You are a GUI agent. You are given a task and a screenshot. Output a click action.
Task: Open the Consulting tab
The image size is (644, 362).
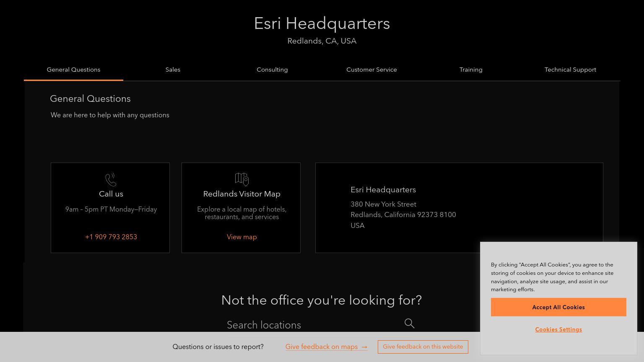(272, 70)
